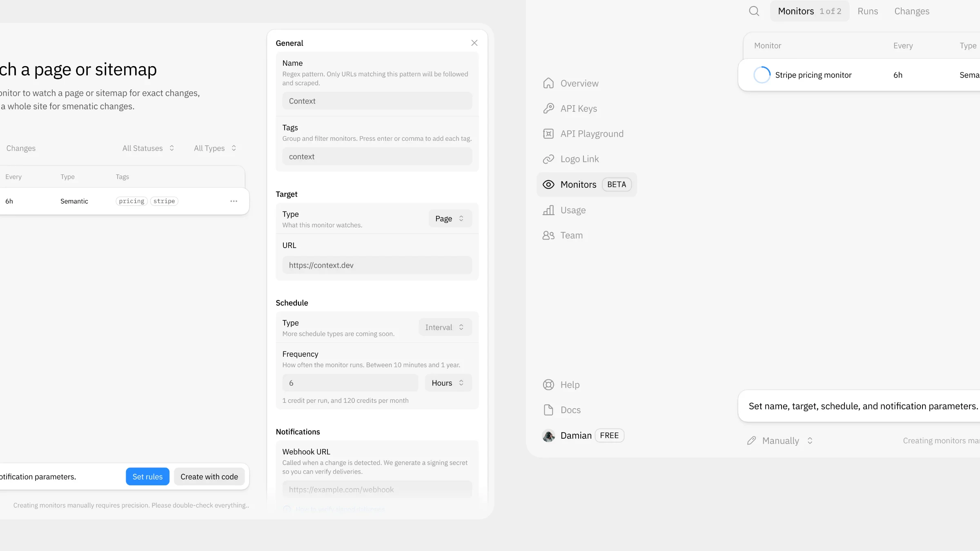This screenshot has height=551, width=980.
Task: Click the Docs file icon
Action: [548, 410]
